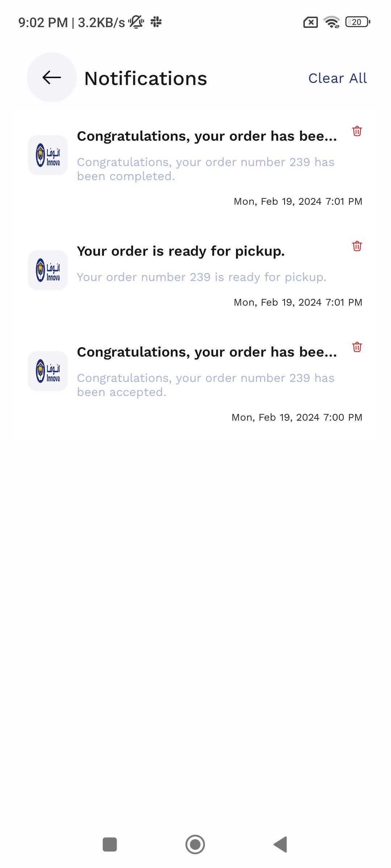Open 'order number 239 has been accepted' message
Image resolution: width=391 pixels, height=868 pixels.
(205, 385)
